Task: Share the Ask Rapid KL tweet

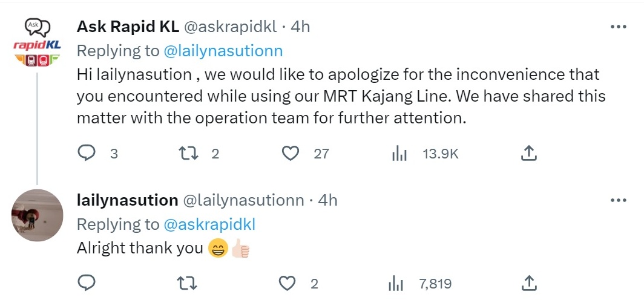Action: [528, 154]
